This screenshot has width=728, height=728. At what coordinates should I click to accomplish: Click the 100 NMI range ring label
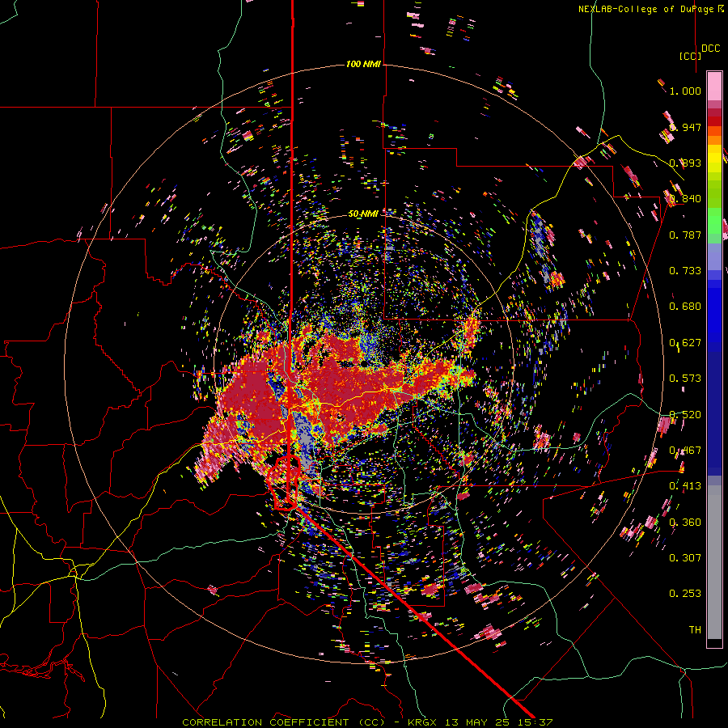click(x=363, y=64)
